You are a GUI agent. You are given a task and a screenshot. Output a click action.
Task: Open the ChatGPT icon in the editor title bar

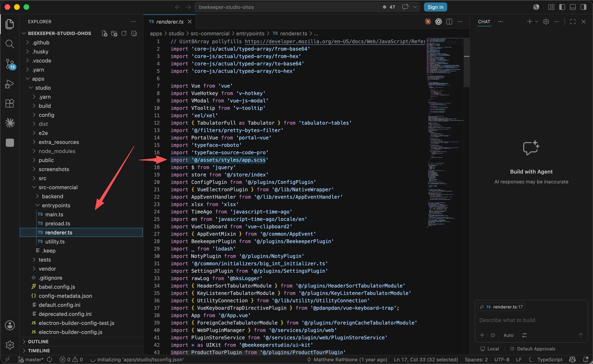pyautogui.click(x=439, y=22)
